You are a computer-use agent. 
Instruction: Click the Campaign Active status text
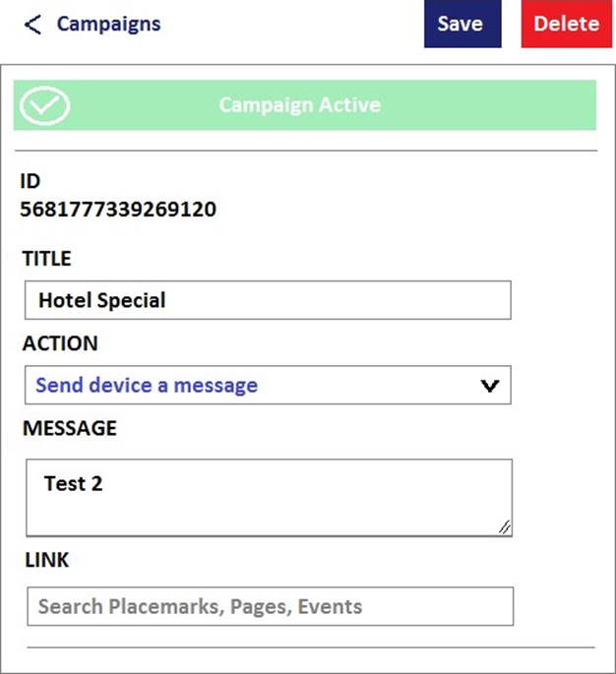(300, 105)
